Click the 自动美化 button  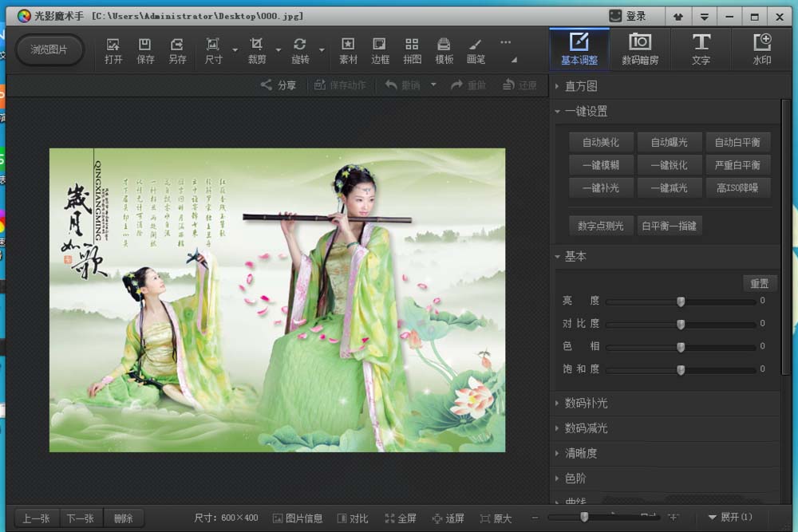coord(601,143)
